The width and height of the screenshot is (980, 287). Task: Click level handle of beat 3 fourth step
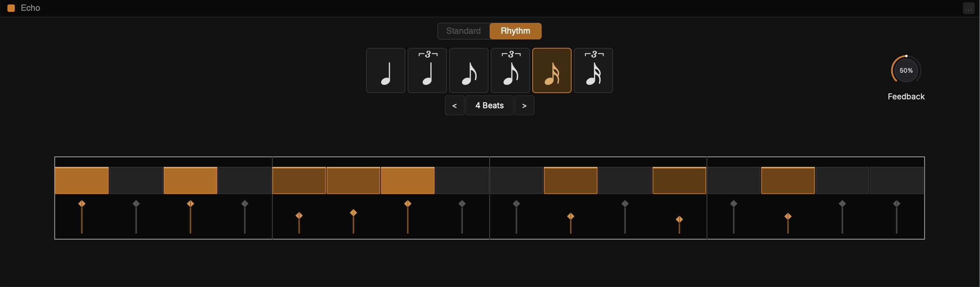point(680,220)
